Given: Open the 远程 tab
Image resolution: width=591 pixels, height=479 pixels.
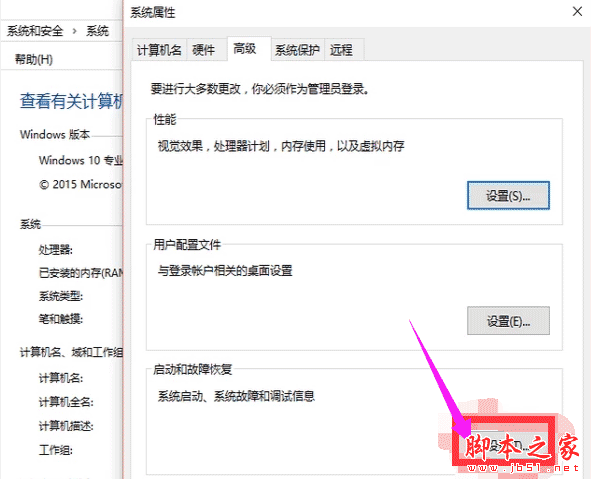Looking at the screenshot, I should pos(341,49).
